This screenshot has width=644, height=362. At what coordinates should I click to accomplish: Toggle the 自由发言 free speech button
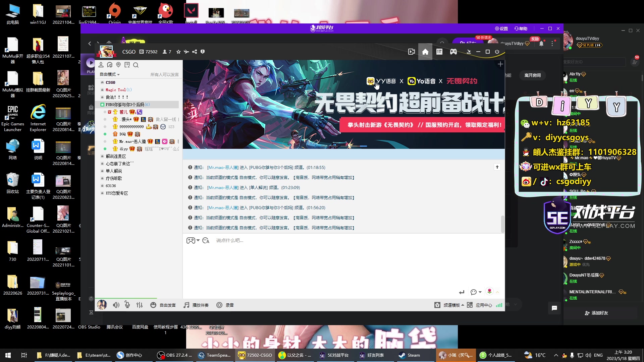pos(163,305)
